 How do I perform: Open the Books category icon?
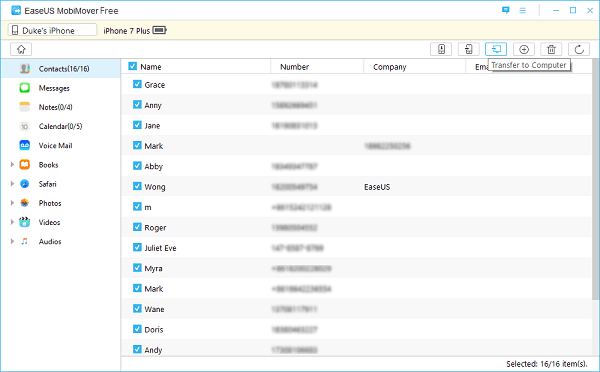(24, 165)
